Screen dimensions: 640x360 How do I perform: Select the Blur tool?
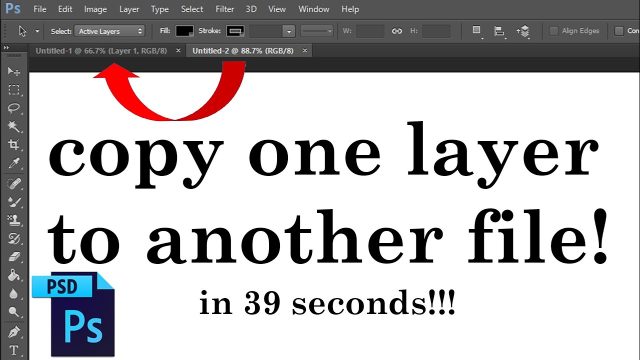(x=13, y=294)
